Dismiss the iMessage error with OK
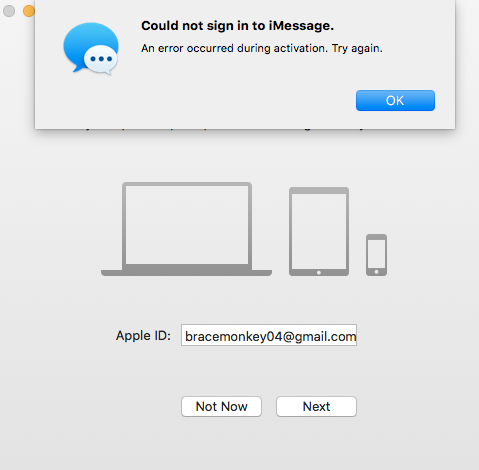The image size is (479, 470). tap(395, 100)
